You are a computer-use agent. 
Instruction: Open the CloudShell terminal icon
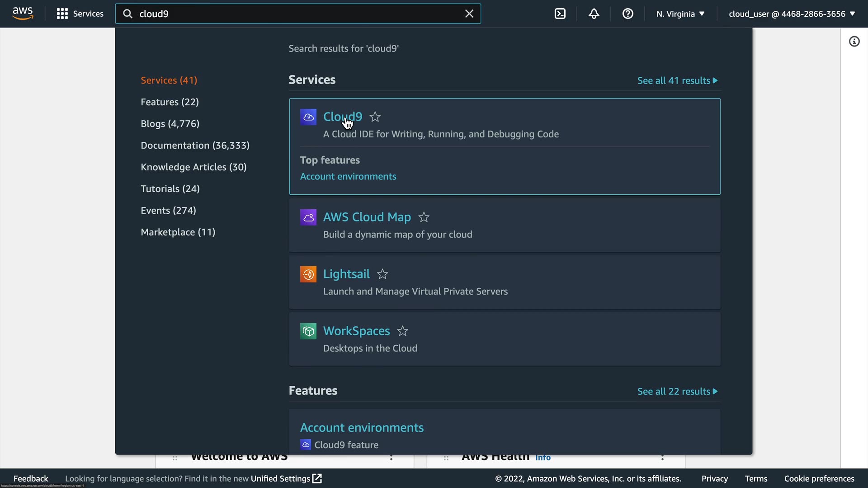(x=560, y=14)
